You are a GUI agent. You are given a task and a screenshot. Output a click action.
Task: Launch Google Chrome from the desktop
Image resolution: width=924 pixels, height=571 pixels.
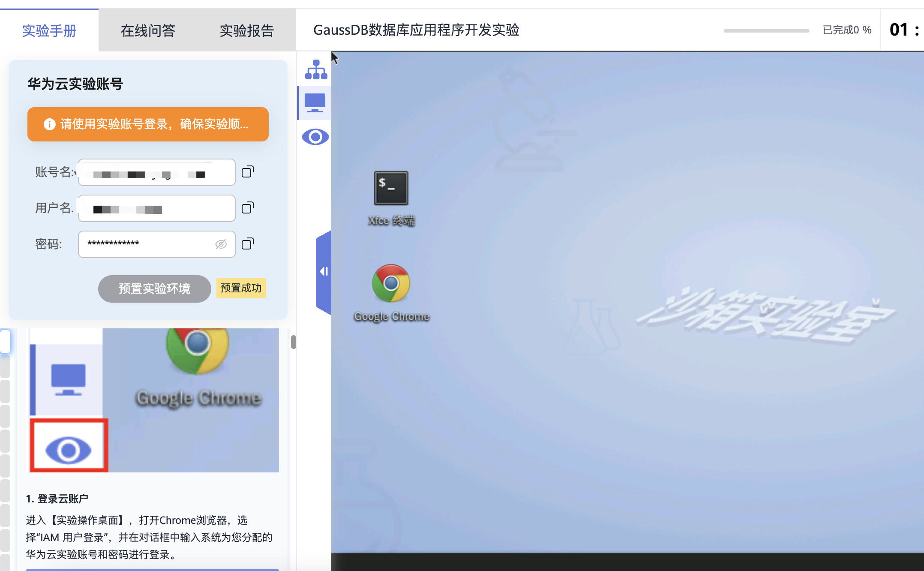[x=391, y=284]
